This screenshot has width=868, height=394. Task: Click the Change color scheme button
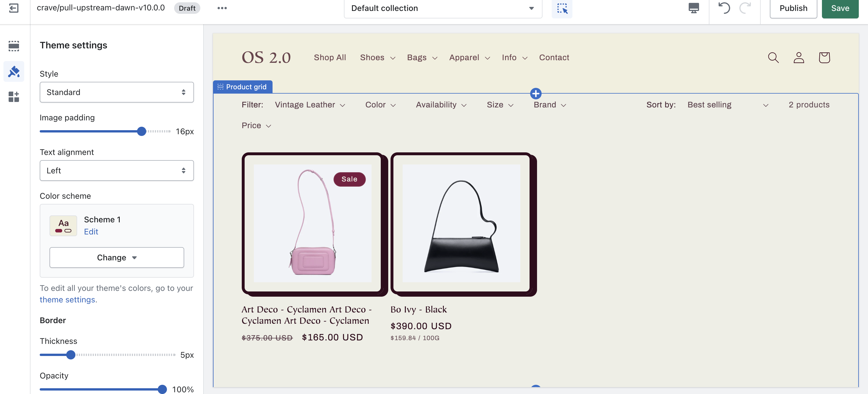coord(117,257)
